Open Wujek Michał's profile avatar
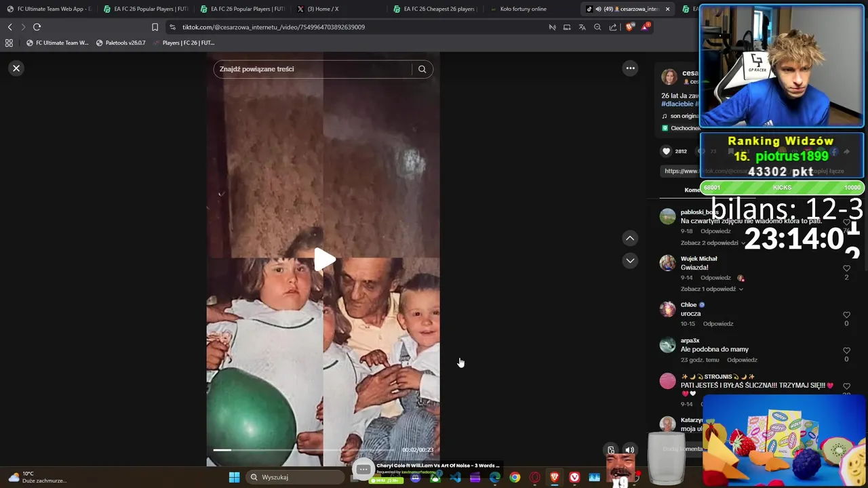The image size is (868, 488). [668, 263]
